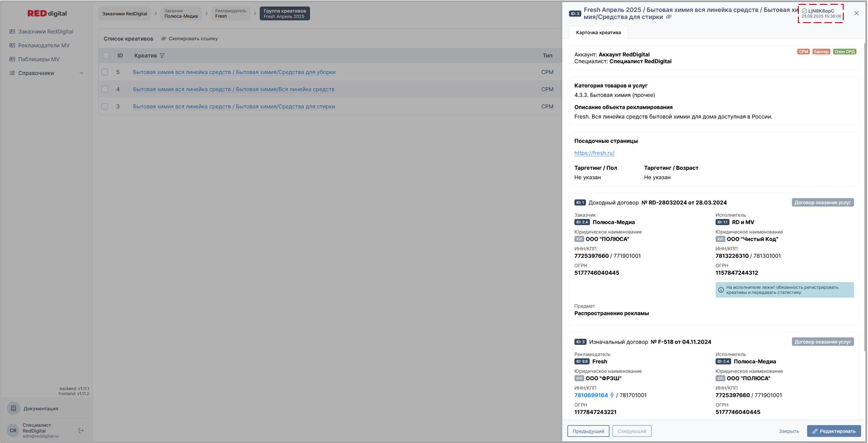Check the checkbox for creative ID 5
Viewport: 868px width, 443px height.
click(x=105, y=72)
